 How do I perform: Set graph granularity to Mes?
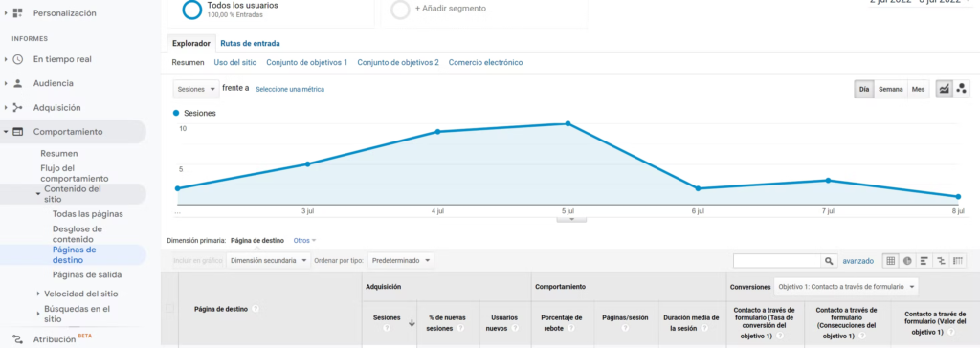[x=918, y=89]
